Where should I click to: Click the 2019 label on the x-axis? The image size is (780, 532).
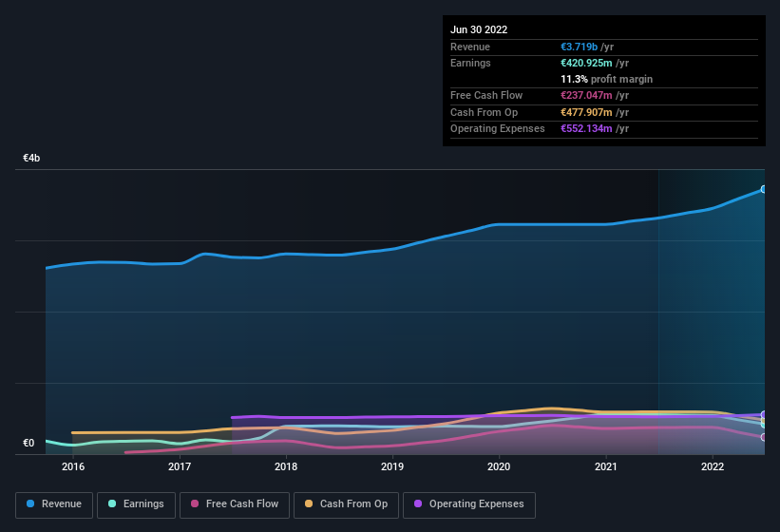[392, 466]
